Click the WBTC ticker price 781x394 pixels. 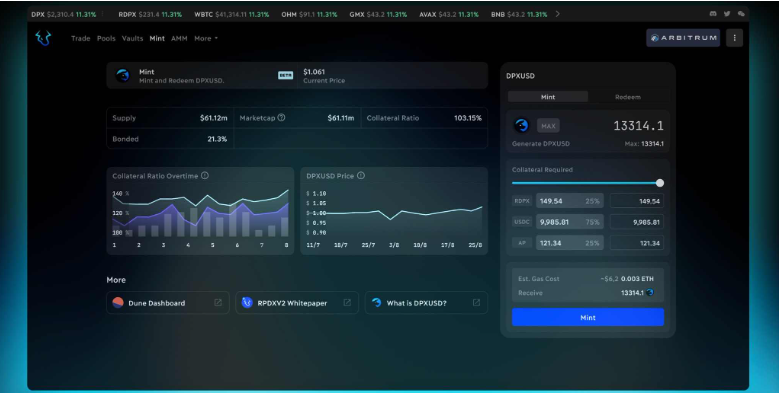[231, 14]
